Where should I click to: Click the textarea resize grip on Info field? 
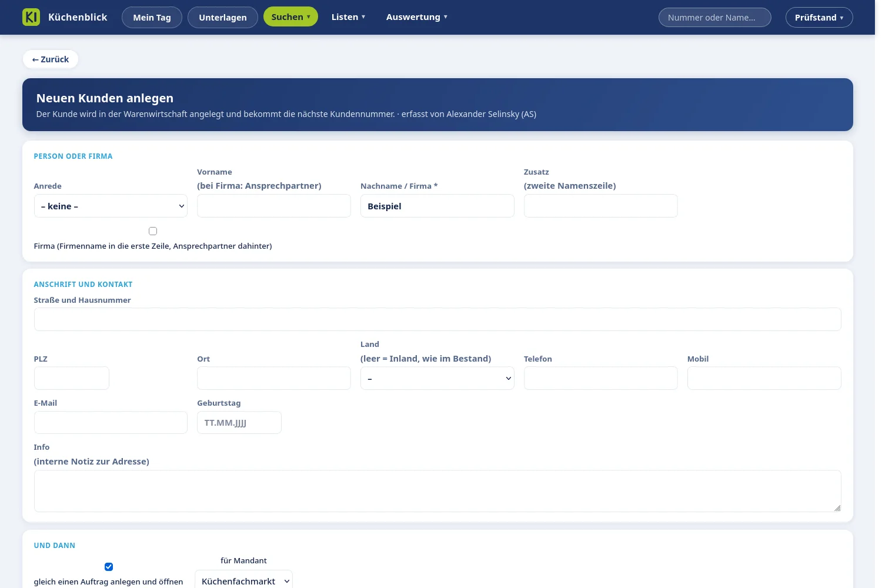click(837, 508)
